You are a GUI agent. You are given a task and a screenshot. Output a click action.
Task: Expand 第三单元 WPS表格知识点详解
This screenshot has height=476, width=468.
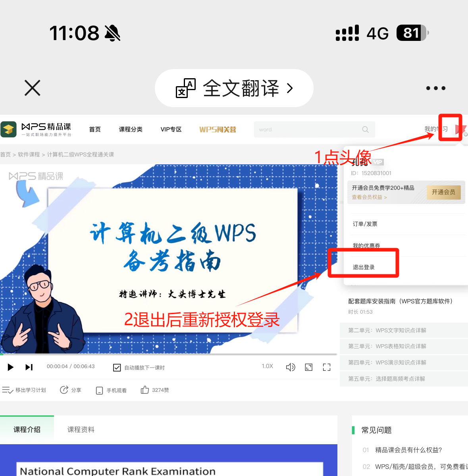[x=387, y=346]
